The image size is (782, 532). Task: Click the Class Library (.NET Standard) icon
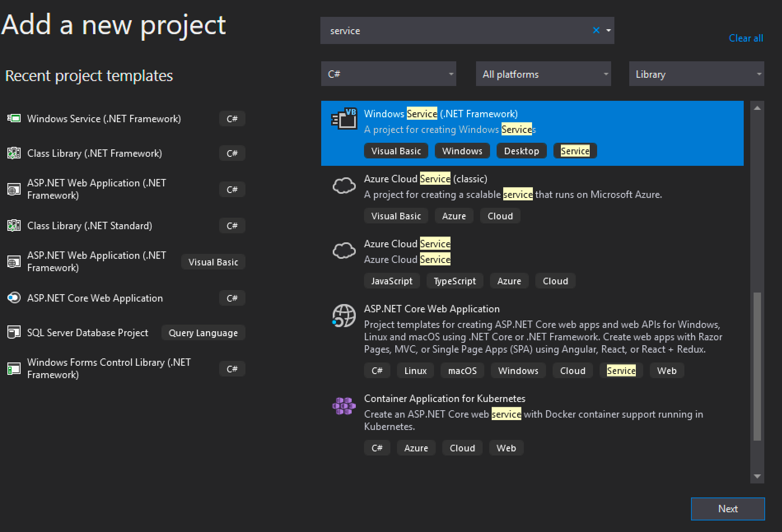[14, 225]
